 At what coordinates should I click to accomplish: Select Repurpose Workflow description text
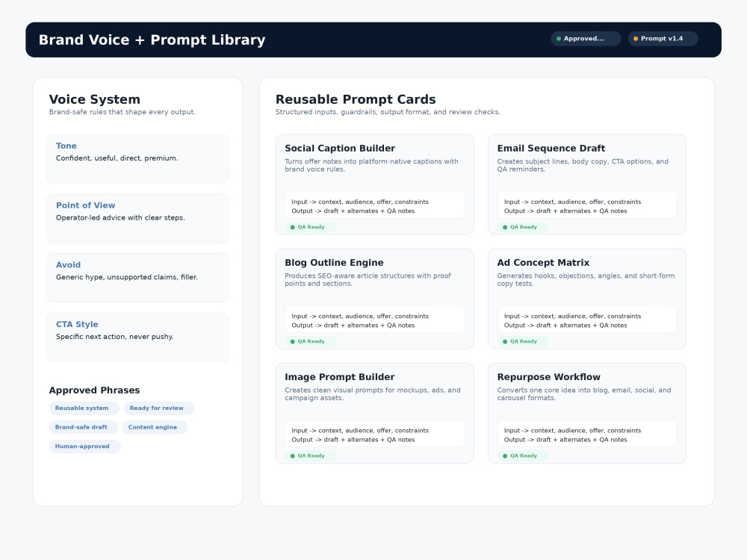[x=584, y=393]
